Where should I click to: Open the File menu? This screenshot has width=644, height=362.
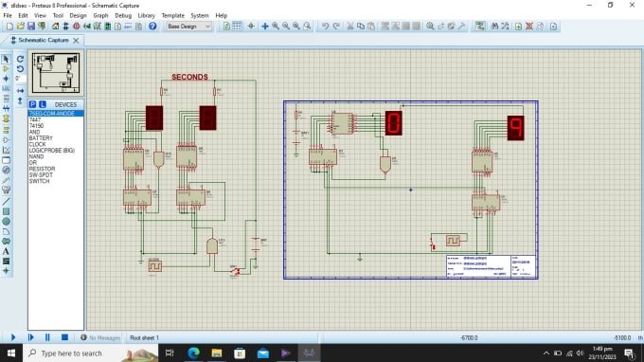point(8,15)
